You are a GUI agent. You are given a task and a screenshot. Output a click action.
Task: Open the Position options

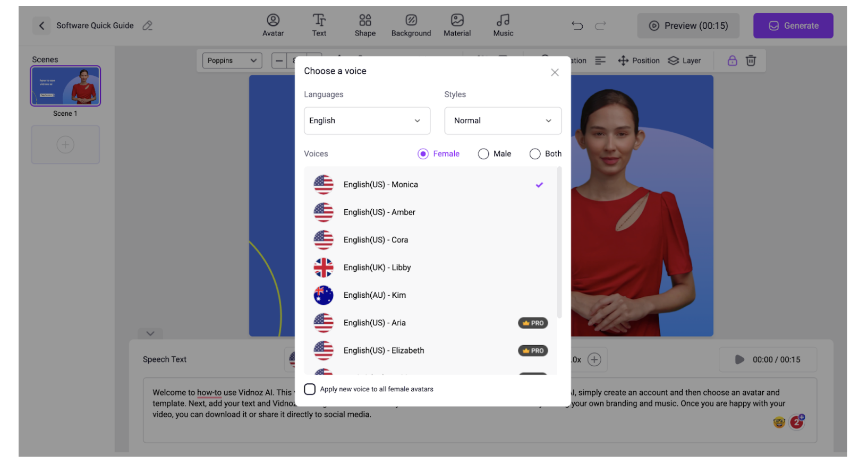pos(639,61)
